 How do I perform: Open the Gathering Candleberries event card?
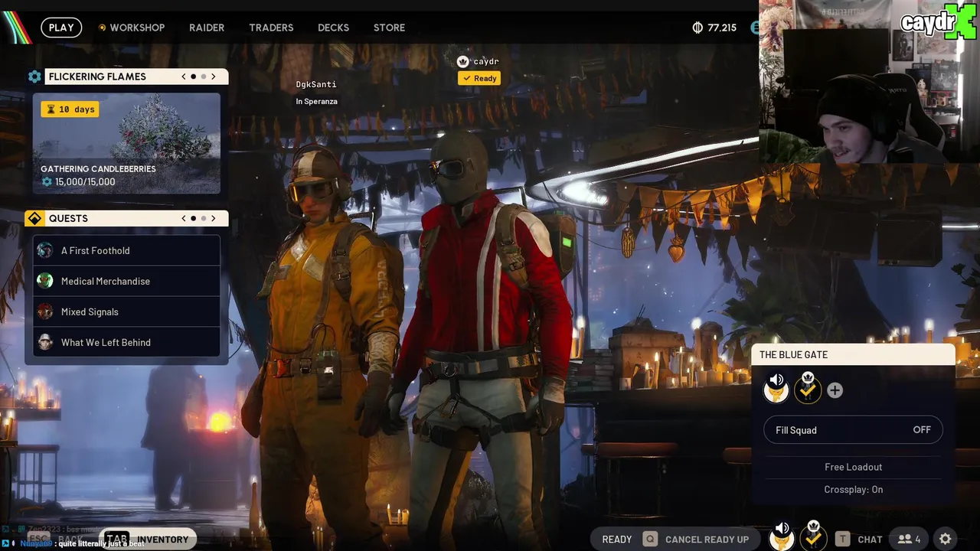[126, 143]
